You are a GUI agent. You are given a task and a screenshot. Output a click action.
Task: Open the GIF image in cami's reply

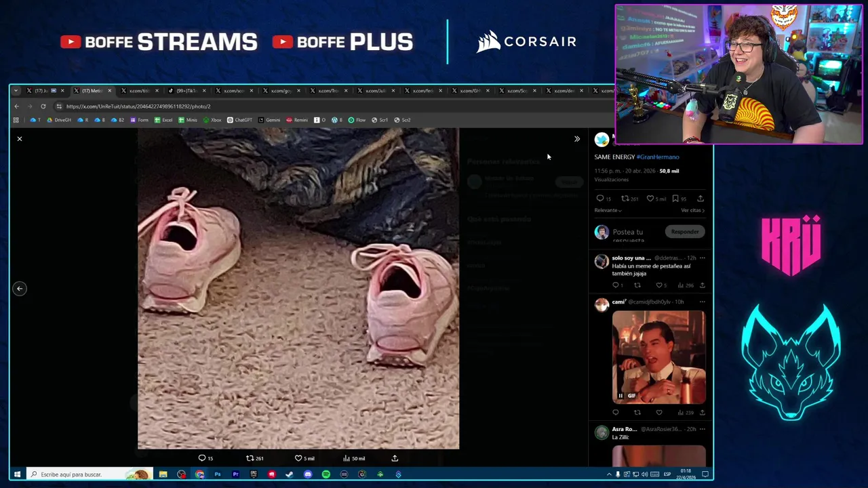click(658, 357)
